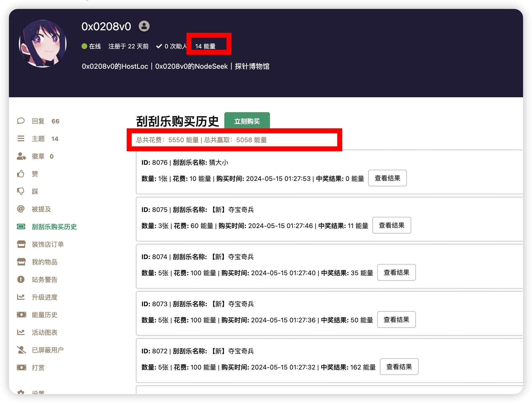Screen dimensions: 532x403
Task: Click the @ mentions icon
Action: [21, 209]
